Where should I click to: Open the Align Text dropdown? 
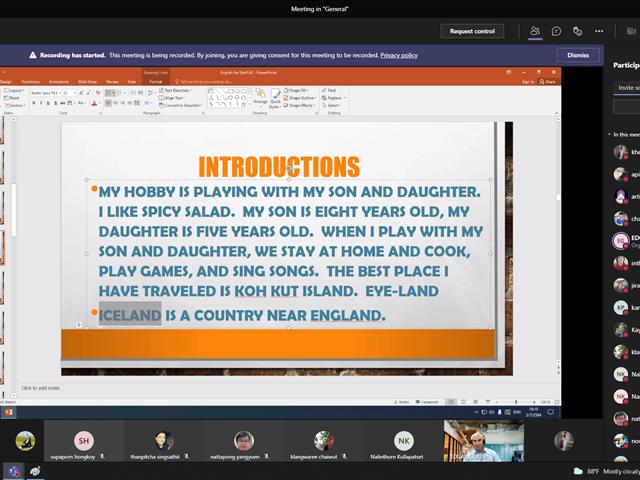click(x=171, y=98)
